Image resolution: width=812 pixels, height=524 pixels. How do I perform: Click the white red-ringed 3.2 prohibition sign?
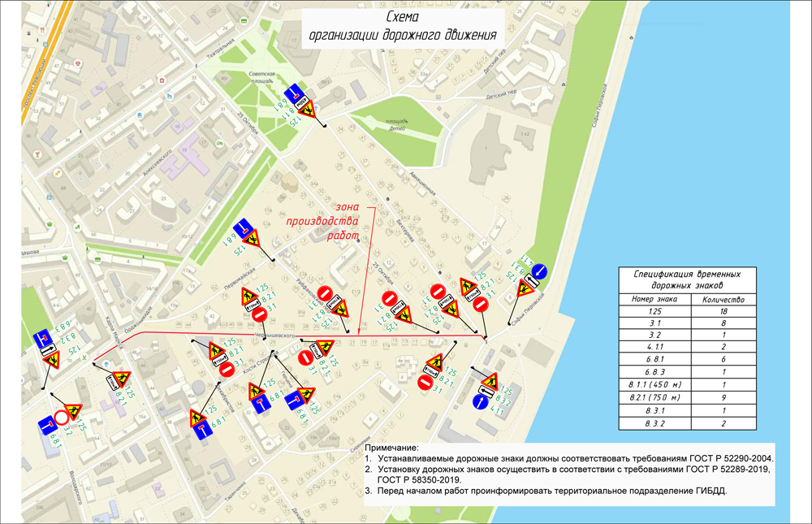(63, 418)
